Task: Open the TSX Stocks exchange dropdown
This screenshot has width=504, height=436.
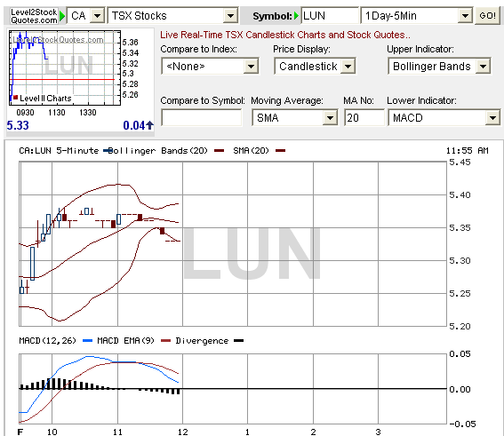Action: coord(173,15)
